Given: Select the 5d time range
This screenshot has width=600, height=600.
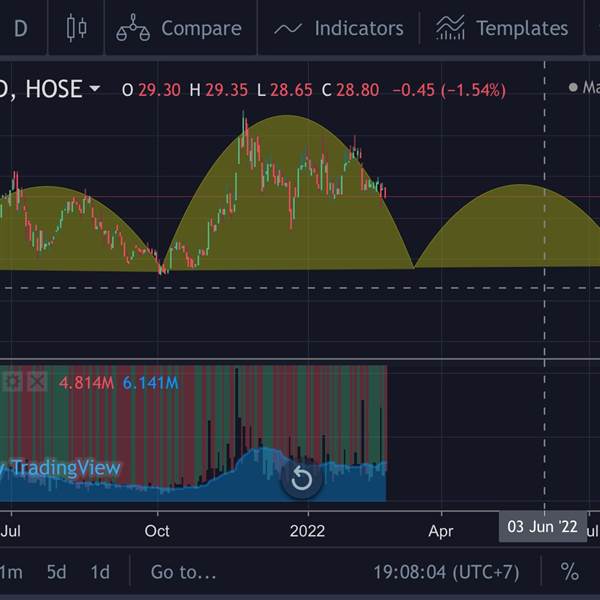Looking at the screenshot, I should pyautogui.click(x=56, y=572).
